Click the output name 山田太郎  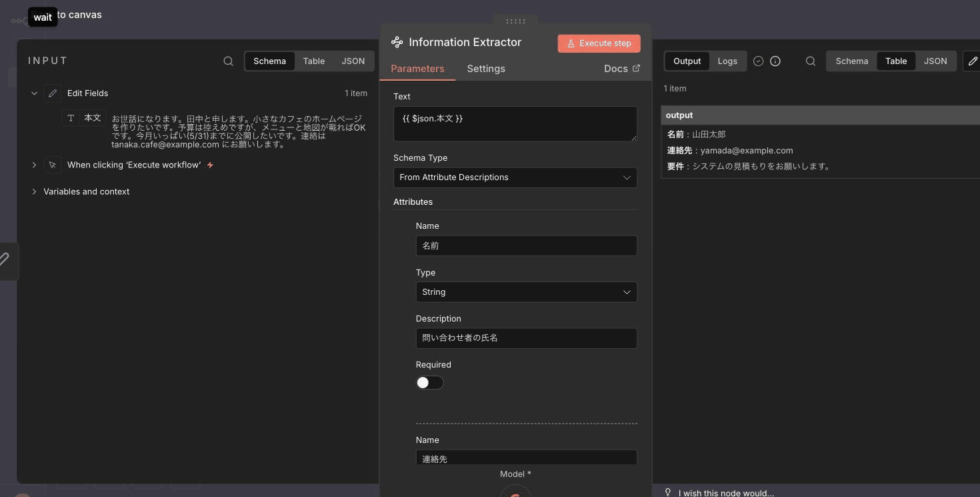click(x=709, y=134)
